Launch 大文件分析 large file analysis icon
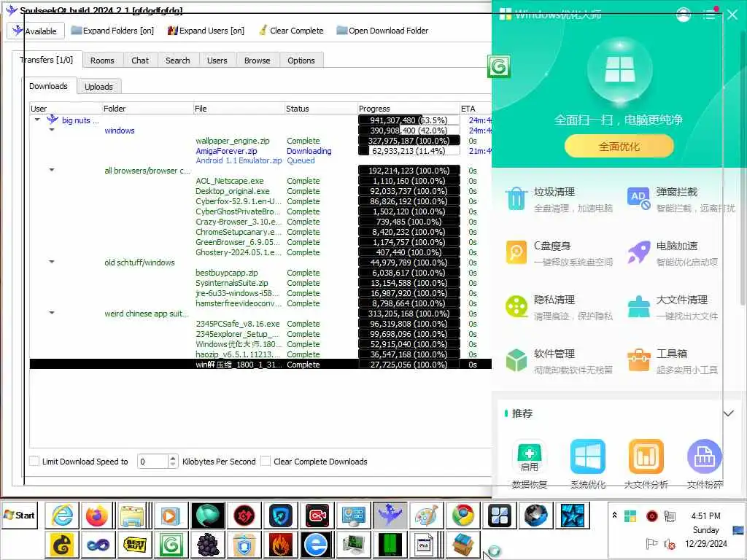Image resolution: width=747 pixels, height=560 pixels. click(646, 457)
